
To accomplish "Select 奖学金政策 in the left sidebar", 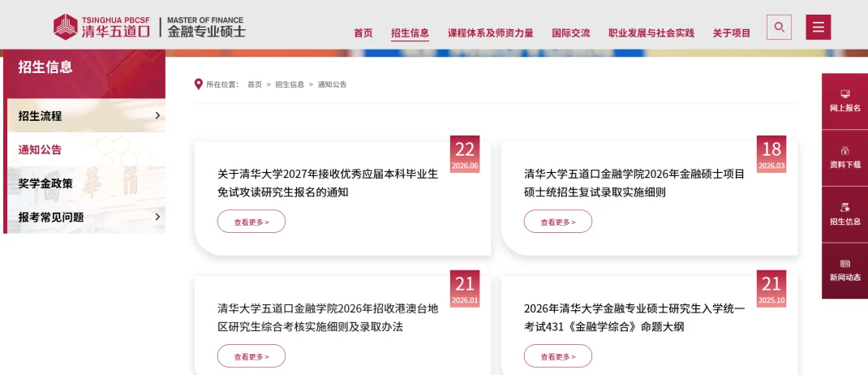I will point(86,183).
